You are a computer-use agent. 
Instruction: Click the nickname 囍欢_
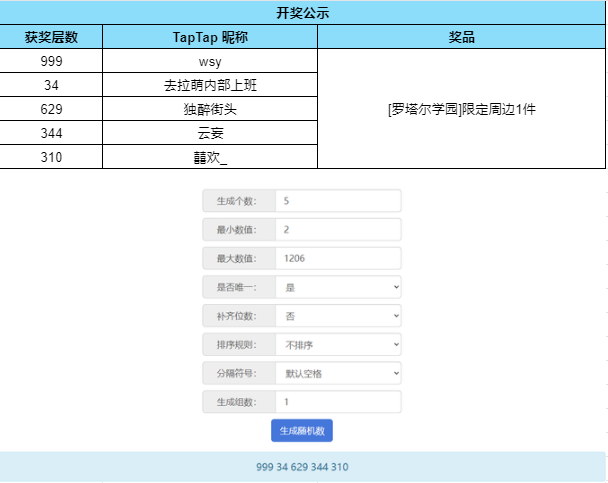(210, 157)
